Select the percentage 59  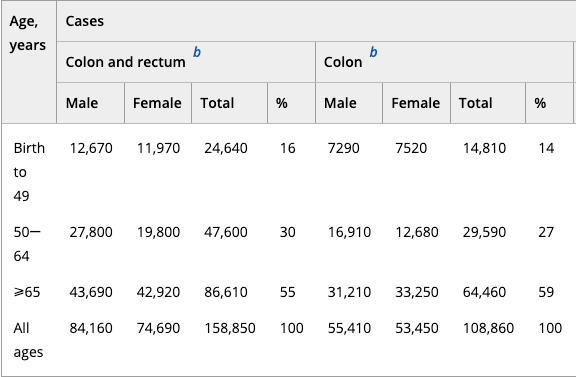tap(546, 292)
